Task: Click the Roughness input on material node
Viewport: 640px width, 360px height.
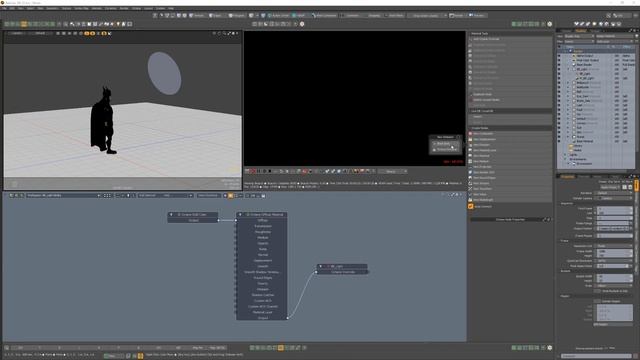Action: click(262, 232)
